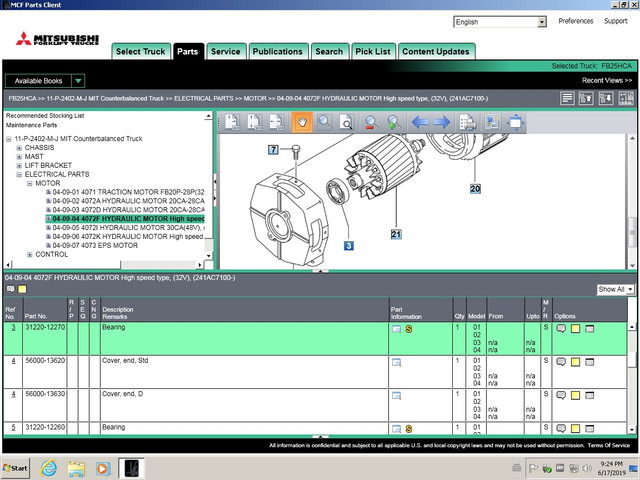The width and height of the screenshot is (640, 480).
Task: Switch to the Service tab
Action: pos(226,51)
